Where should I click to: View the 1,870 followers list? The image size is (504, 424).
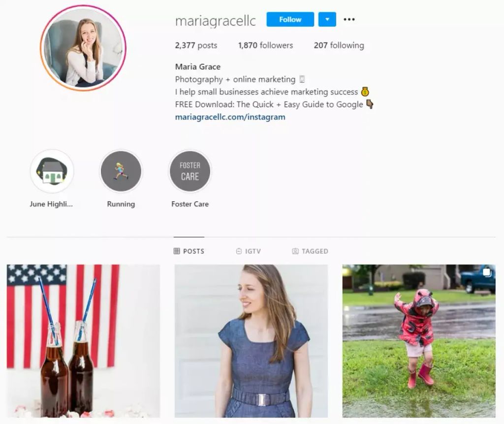coord(265,45)
